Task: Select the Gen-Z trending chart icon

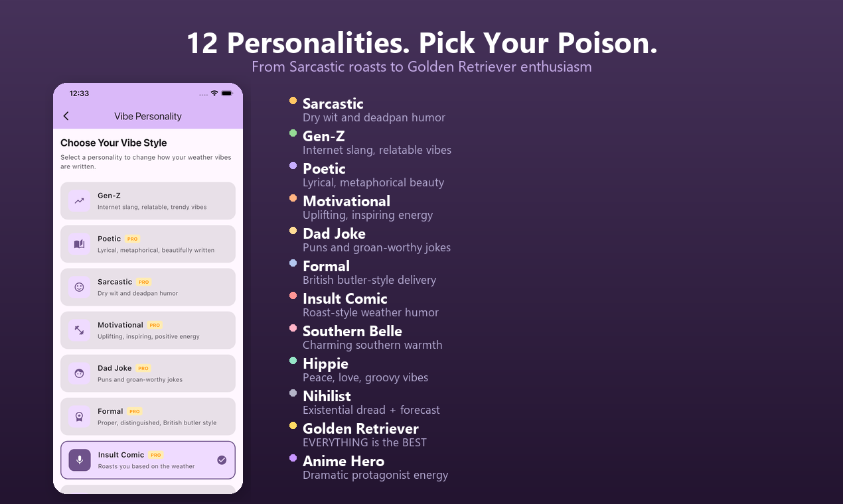Action: click(80, 200)
